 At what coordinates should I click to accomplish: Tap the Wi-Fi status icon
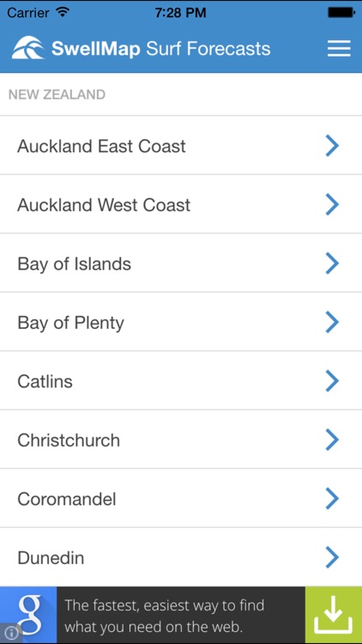pos(63,12)
